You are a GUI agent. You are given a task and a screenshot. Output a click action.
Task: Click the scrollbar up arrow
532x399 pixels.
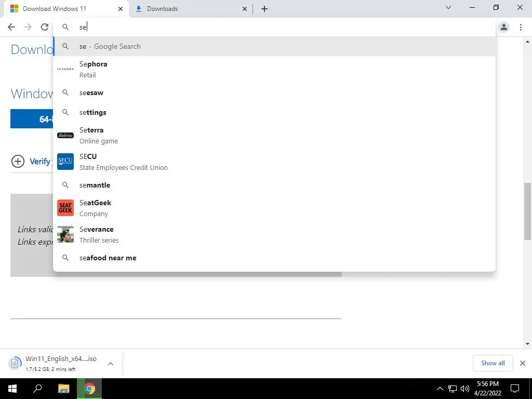[527, 42]
